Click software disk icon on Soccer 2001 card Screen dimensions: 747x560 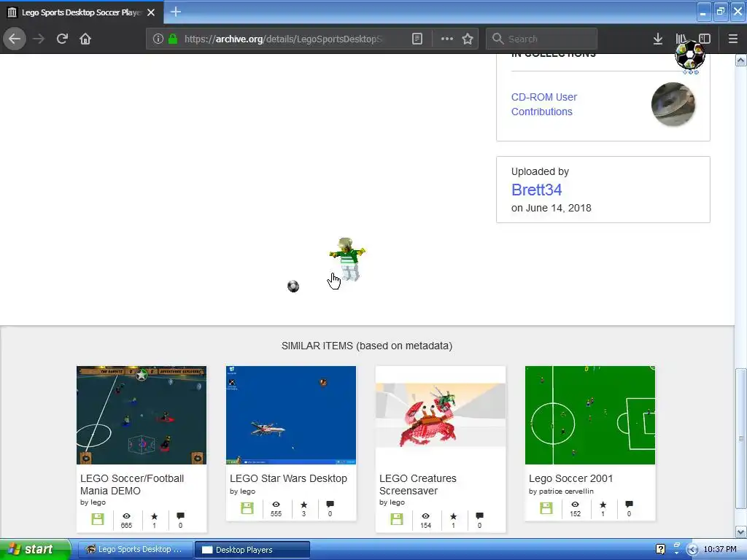(x=546, y=507)
